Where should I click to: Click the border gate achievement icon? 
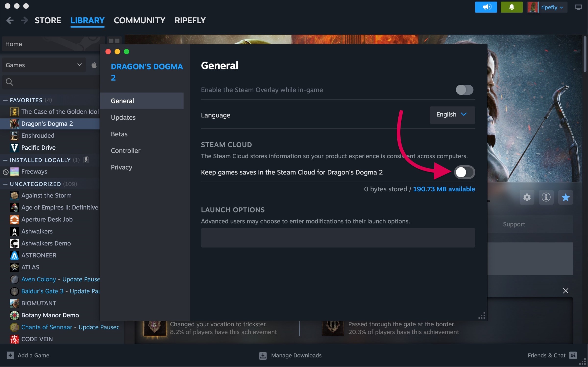pyautogui.click(x=333, y=328)
